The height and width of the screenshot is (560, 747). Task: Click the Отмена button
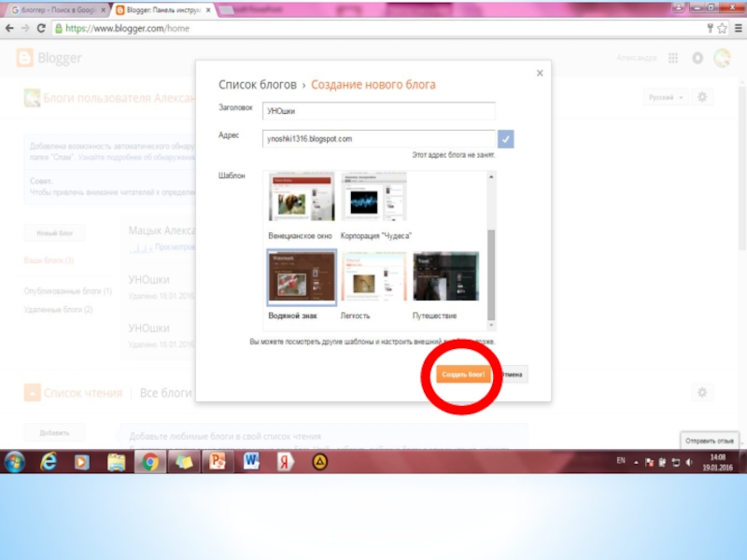pyautogui.click(x=513, y=374)
